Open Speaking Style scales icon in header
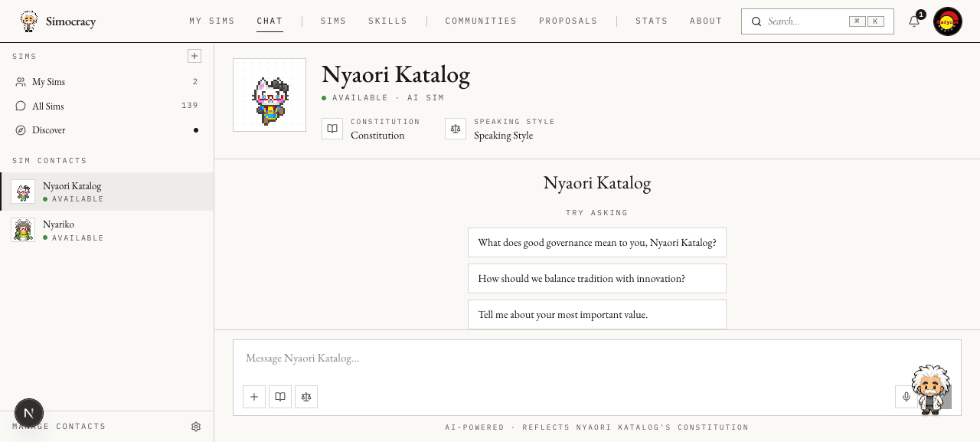This screenshot has width=980, height=442. (456, 129)
